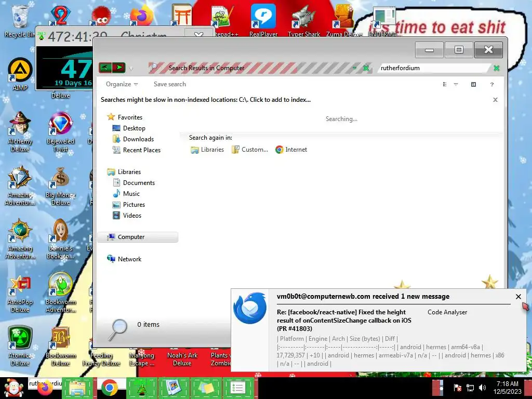Open the Santa Start button
The height and width of the screenshot is (399, 532).
pos(14,388)
